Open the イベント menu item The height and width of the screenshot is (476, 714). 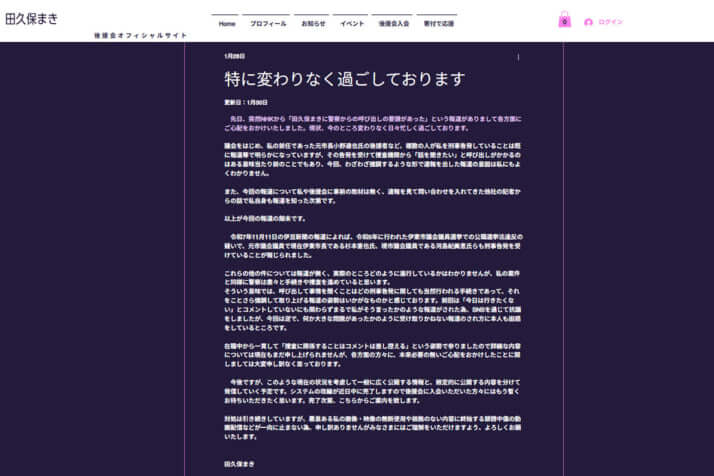352,24
